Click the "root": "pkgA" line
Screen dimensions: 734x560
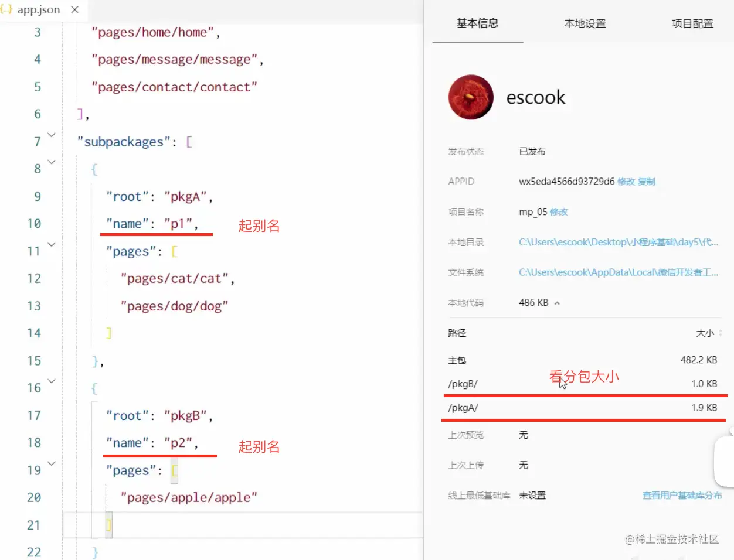159,197
